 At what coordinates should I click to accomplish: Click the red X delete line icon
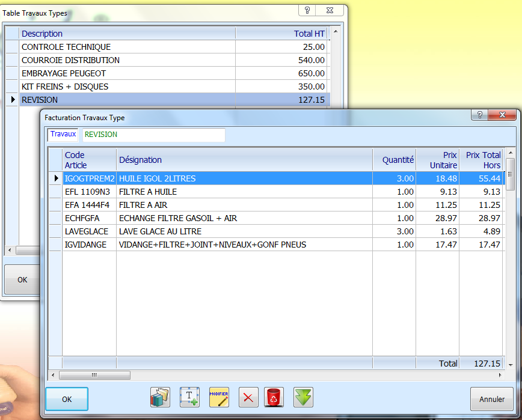coord(249,397)
